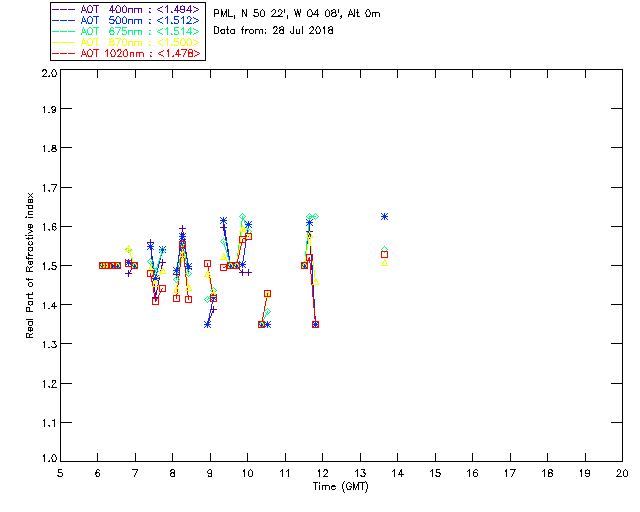
Task: Click the 1.8 tick label on y-axis
Action: (49, 148)
